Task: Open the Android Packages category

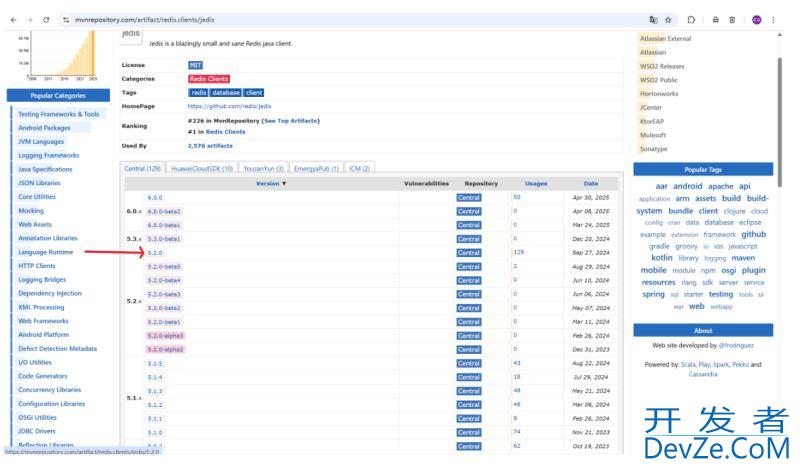Action: coord(44,128)
